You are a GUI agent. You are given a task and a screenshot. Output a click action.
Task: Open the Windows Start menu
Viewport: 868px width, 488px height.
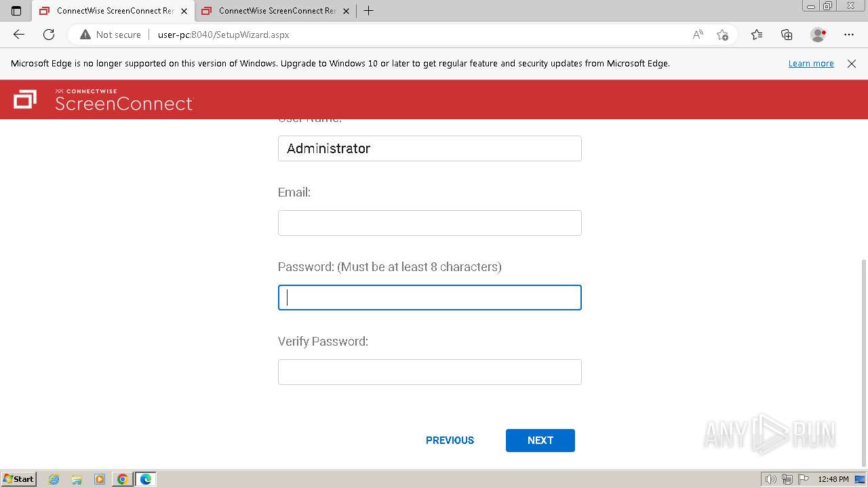pos(18,479)
